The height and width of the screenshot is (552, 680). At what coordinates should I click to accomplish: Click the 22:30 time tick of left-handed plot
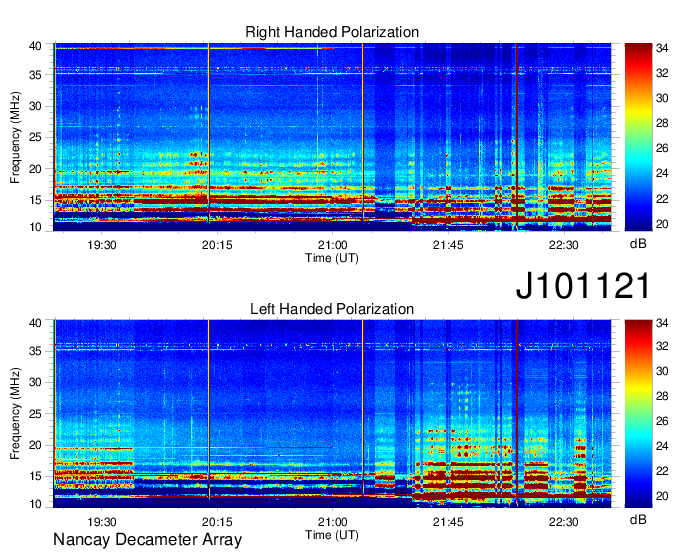pos(563,522)
